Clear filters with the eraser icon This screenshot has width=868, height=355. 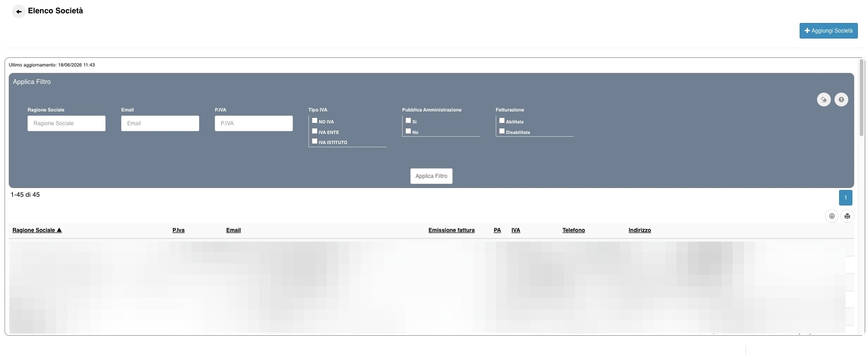(824, 100)
